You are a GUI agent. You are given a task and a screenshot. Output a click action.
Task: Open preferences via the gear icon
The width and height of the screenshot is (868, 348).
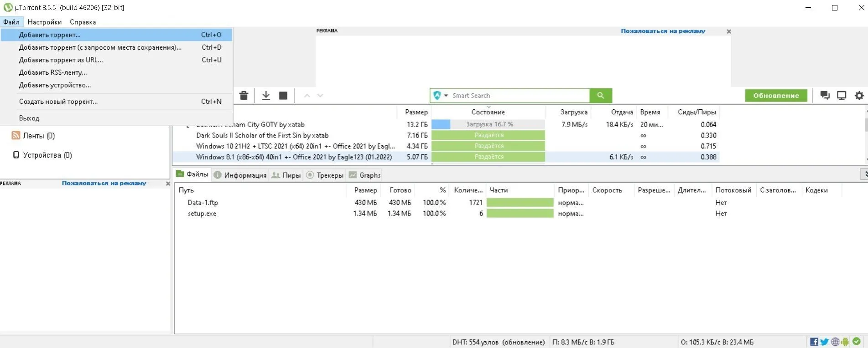[859, 95]
